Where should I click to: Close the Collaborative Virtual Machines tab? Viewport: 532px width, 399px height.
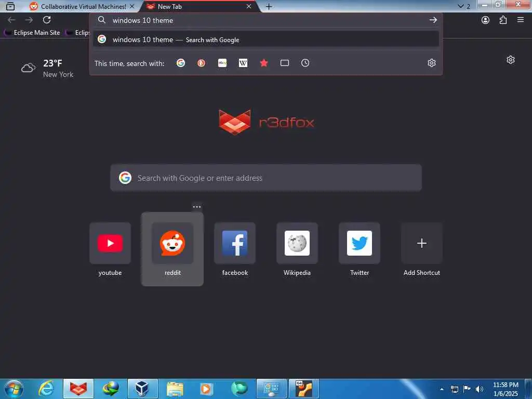tap(132, 6)
